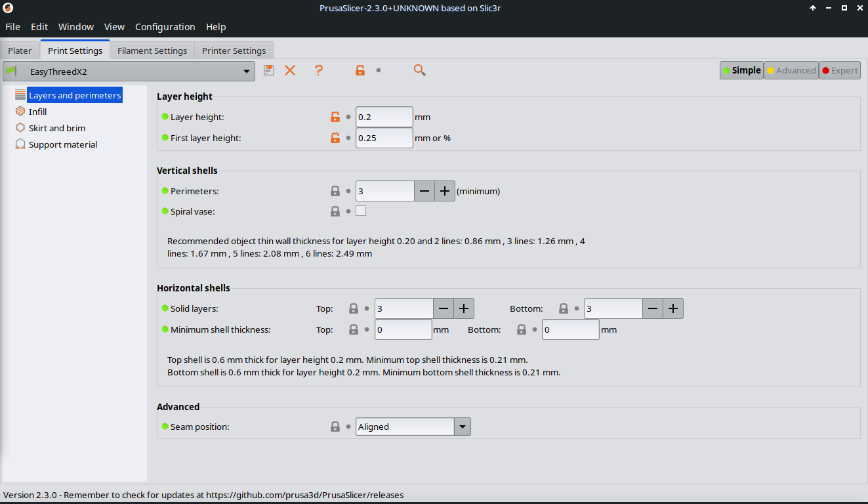Click the search magnifier icon in toolbar

[x=420, y=70]
